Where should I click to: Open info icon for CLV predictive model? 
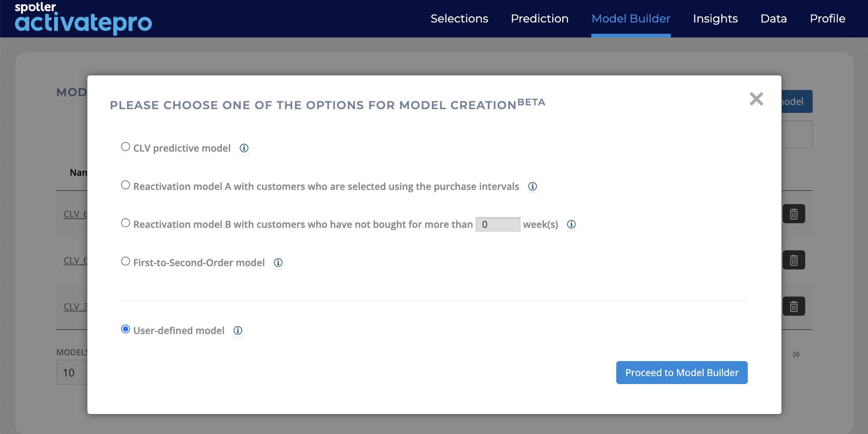[244, 148]
